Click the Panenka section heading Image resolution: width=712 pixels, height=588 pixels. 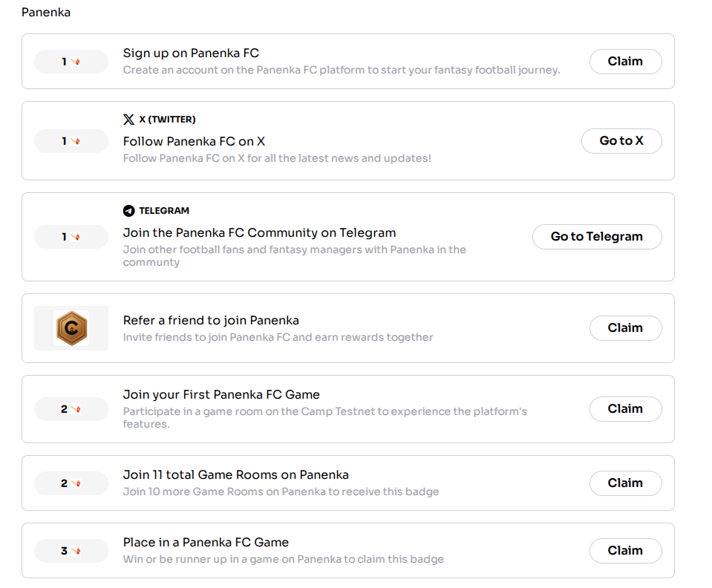[46, 13]
